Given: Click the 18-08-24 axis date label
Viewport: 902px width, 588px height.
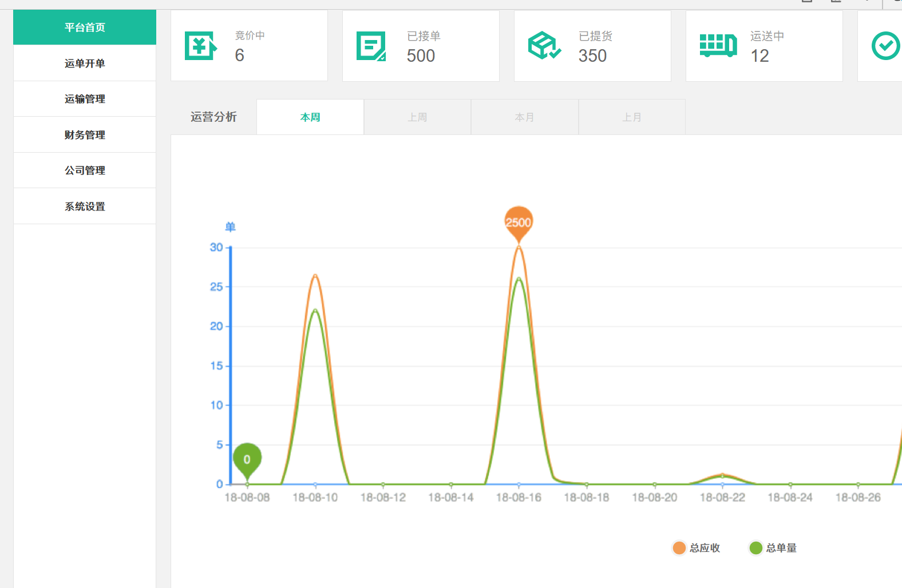Looking at the screenshot, I should 790,498.
